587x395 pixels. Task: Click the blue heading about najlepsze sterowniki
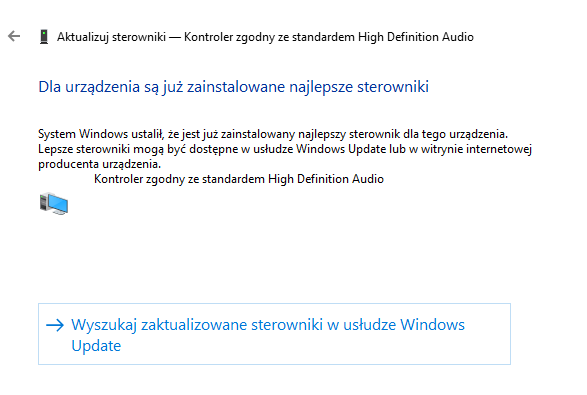(234, 86)
